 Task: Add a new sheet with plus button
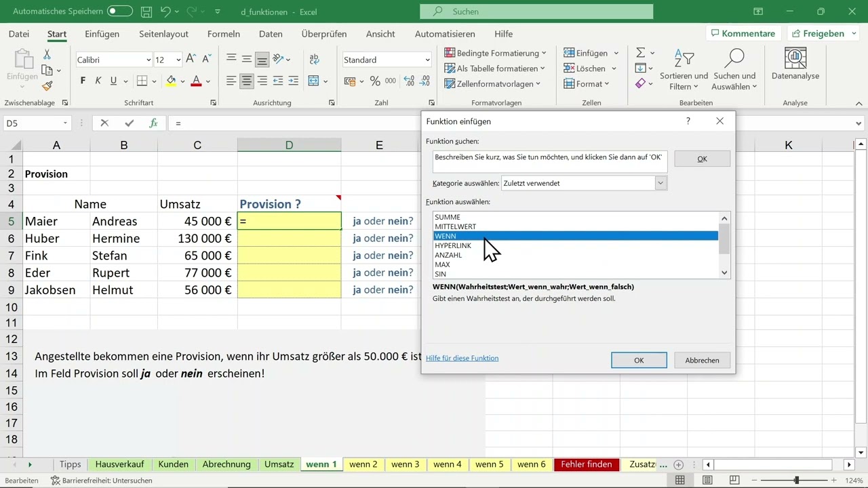[679, 464]
